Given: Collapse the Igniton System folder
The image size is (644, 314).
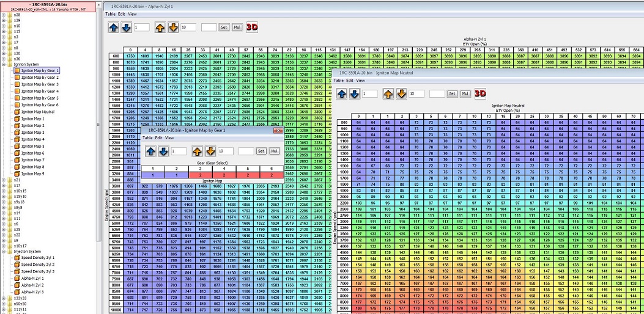Looking at the screenshot, I should [x=4, y=64].
